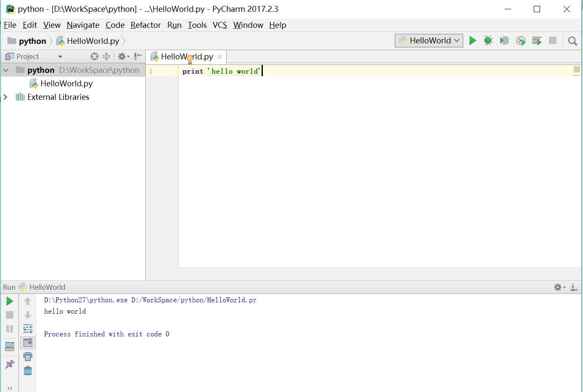Open the File menu
Viewport: 583px width, 392px height.
coord(10,25)
